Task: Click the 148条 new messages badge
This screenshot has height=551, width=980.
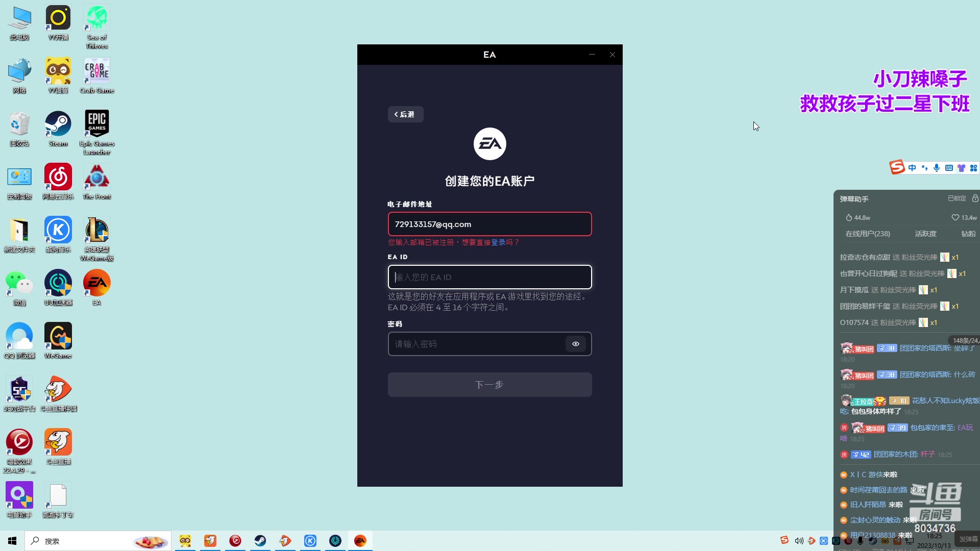Action: tap(965, 340)
